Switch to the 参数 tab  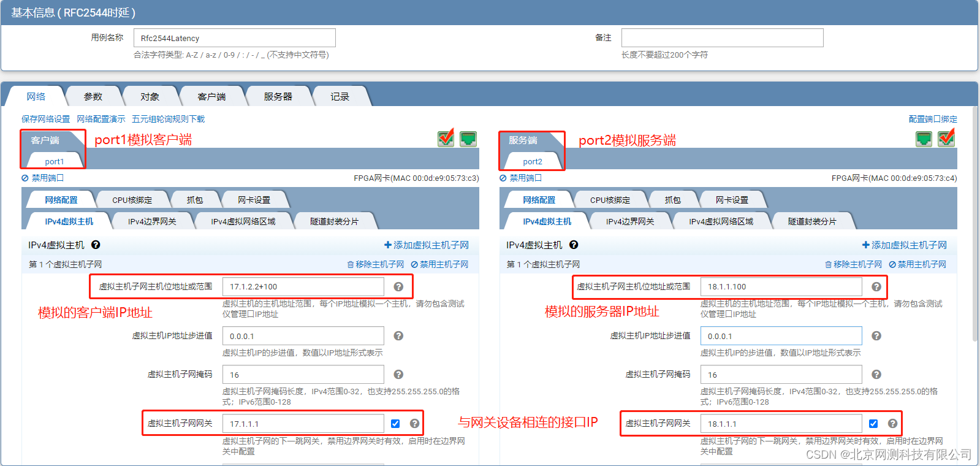point(93,96)
